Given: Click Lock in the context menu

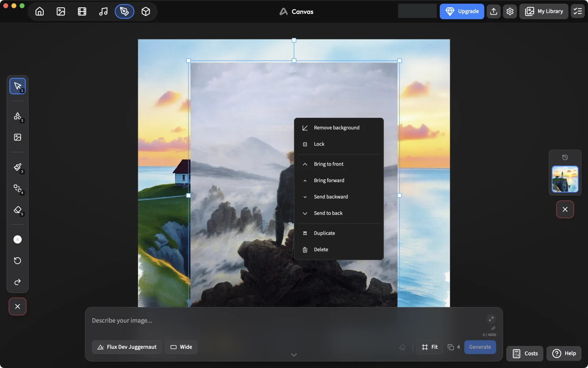Looking at the screenshot, I should [x=339, y=144].
